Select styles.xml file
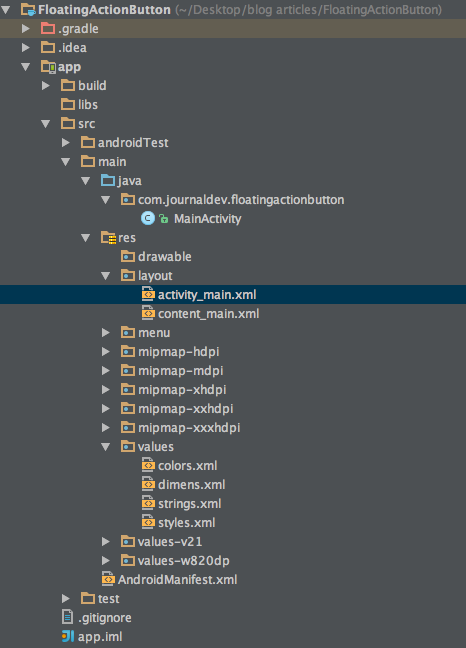The height and width of the screenshot is (648, 466). [x=186, y=523]
